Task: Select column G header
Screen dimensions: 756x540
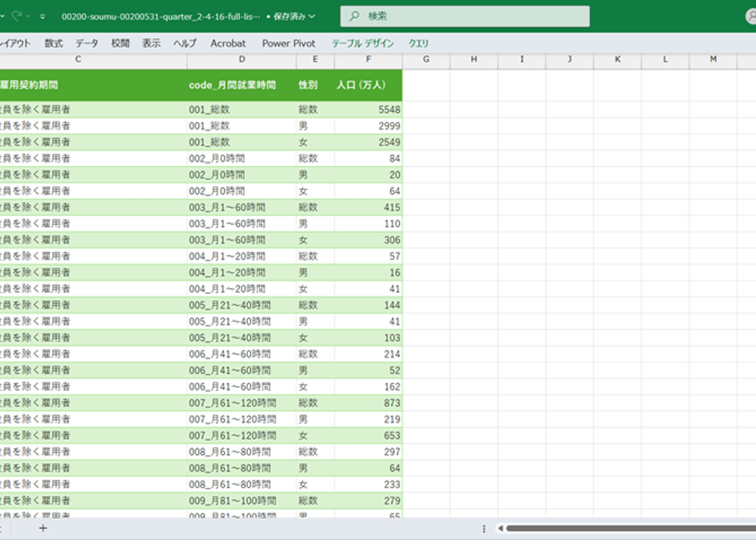Action: coord(426,59)
